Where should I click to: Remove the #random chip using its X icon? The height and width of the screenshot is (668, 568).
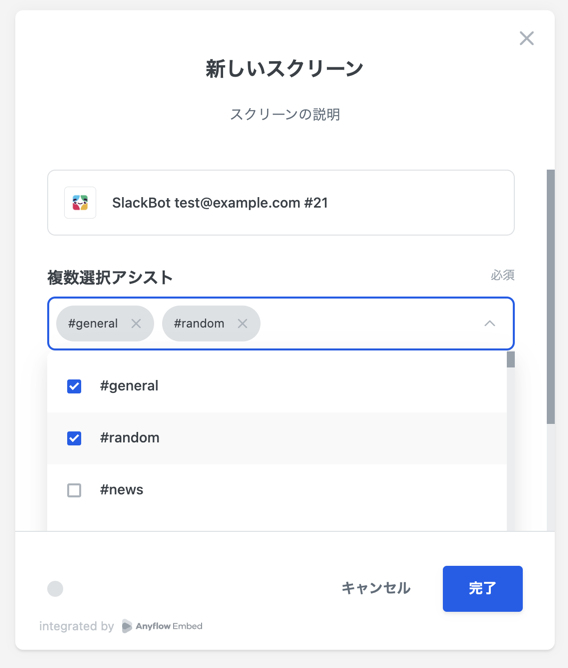242,324
